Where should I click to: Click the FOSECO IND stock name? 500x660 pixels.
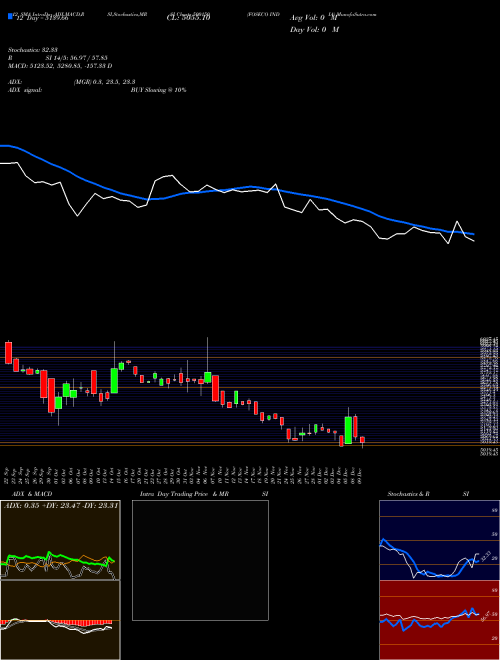coord(263,14)
